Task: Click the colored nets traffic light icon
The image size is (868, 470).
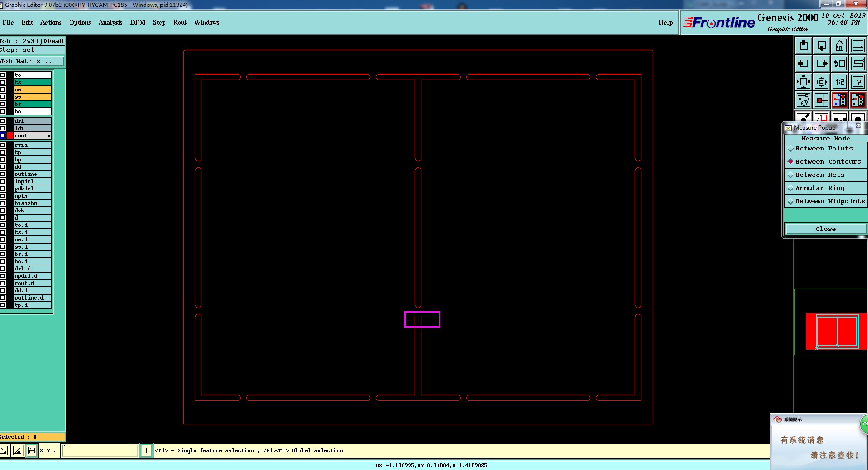Action: (x=840, y=100)
